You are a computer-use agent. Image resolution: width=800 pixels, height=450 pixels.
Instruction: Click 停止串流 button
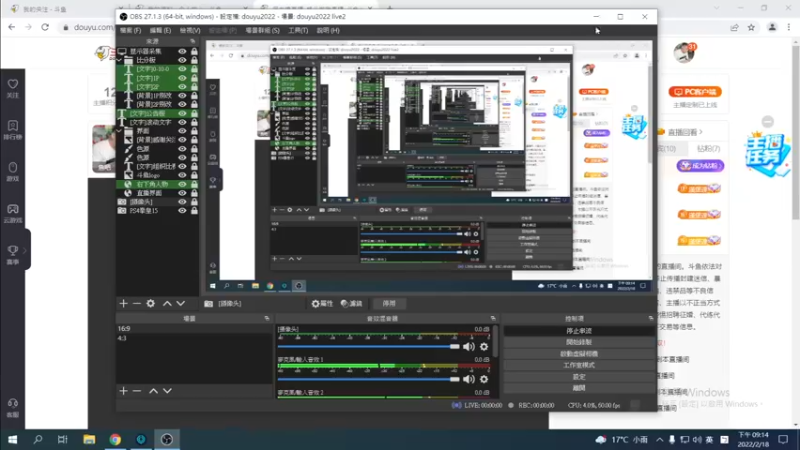[579, 331]
